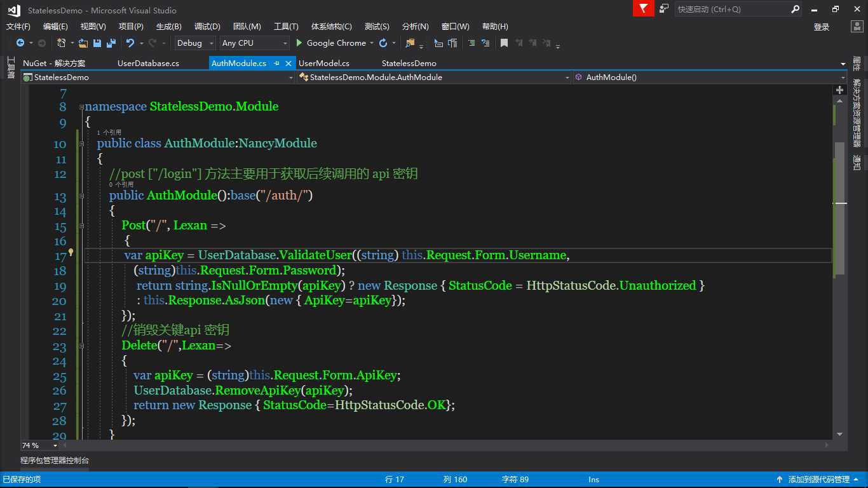This screenshot has width=868, height=488.
Task: Switch to the StatelessDemo document tab
Action: 409,64
